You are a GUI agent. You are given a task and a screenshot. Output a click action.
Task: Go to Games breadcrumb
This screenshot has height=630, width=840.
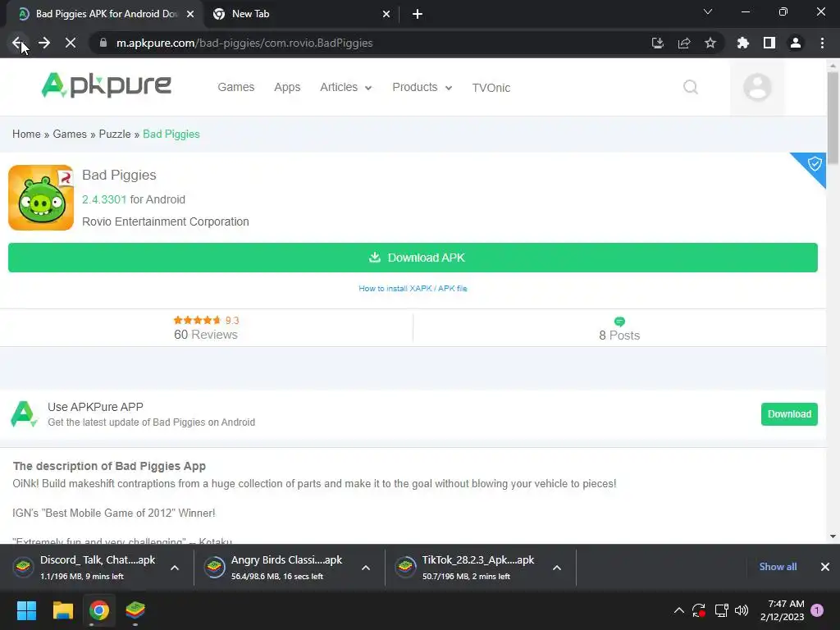pyautogui.click(x=70, y=134)
